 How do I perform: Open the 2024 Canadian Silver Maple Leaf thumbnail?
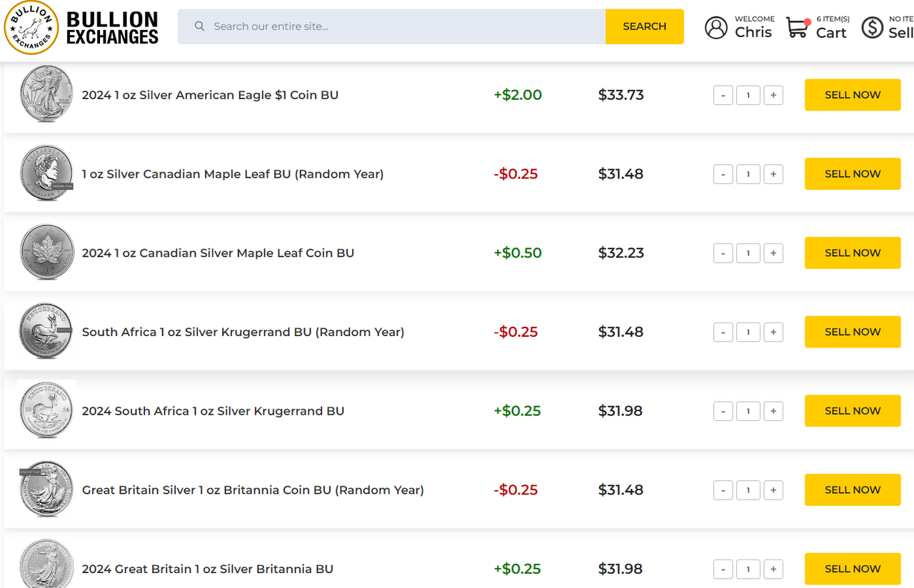46,252
